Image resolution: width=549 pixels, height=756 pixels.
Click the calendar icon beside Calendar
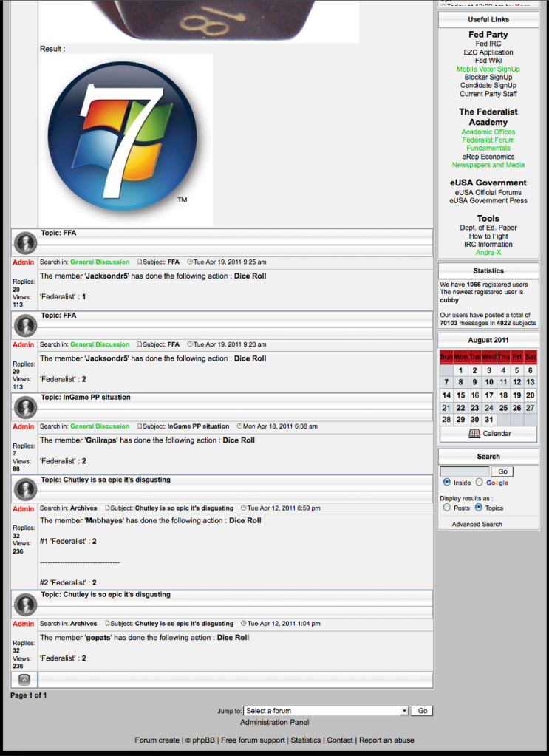(474, 434)
